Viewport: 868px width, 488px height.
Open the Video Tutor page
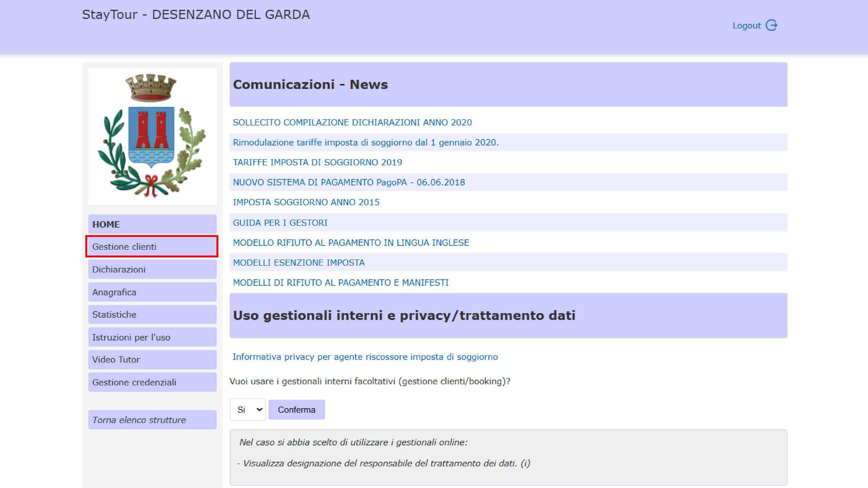pos(152,360)
